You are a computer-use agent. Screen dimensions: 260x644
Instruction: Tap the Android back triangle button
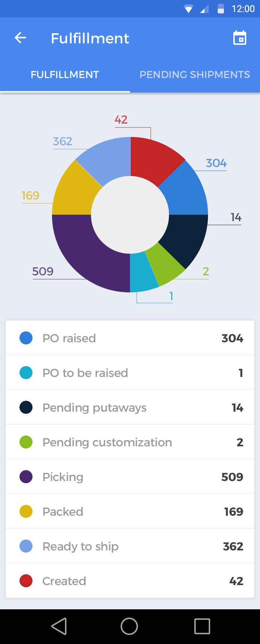[59, 626]
